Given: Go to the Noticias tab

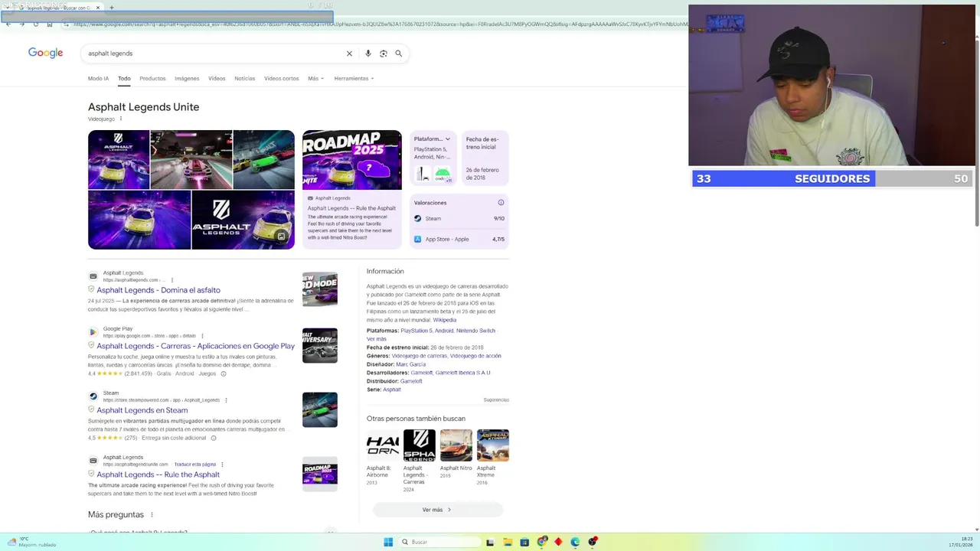Looking at the screenshot, I should [244, 78].
